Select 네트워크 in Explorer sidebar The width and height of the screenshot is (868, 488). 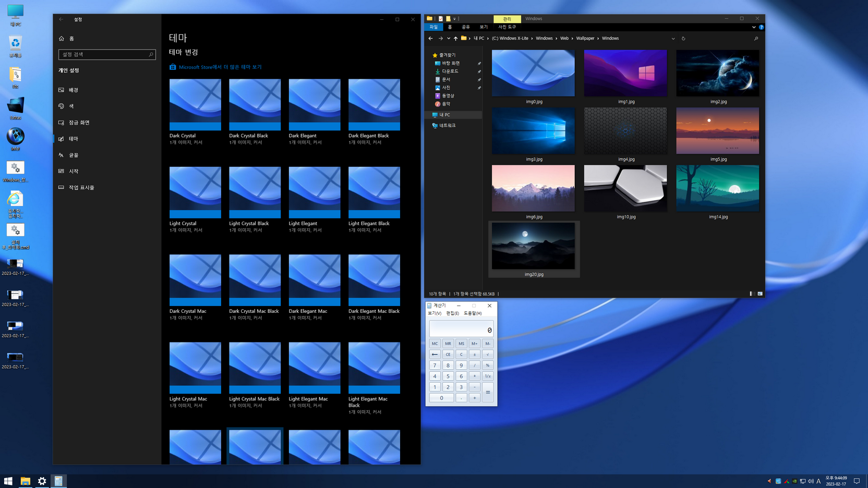coord(448,126)
